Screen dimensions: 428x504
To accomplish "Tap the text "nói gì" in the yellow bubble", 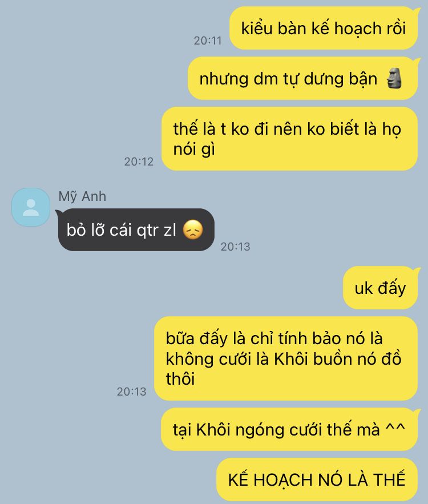I will coord(194,149).
